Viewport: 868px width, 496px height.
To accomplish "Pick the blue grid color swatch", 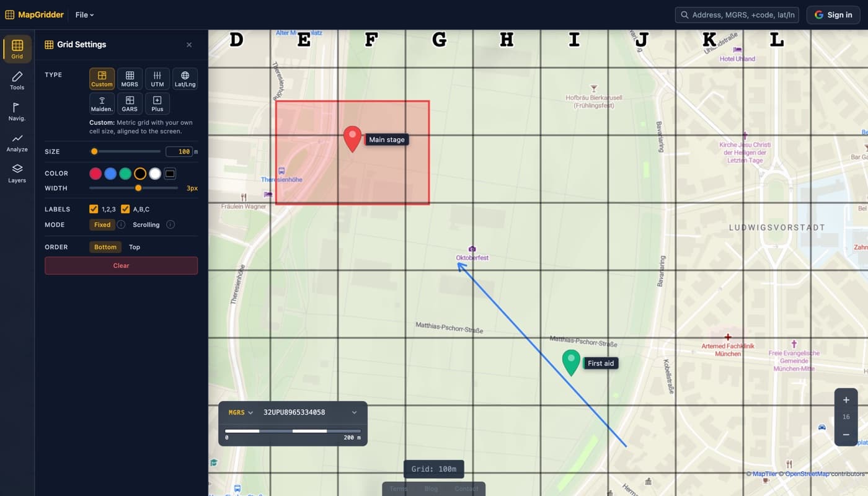I will [x=110, y=174].
